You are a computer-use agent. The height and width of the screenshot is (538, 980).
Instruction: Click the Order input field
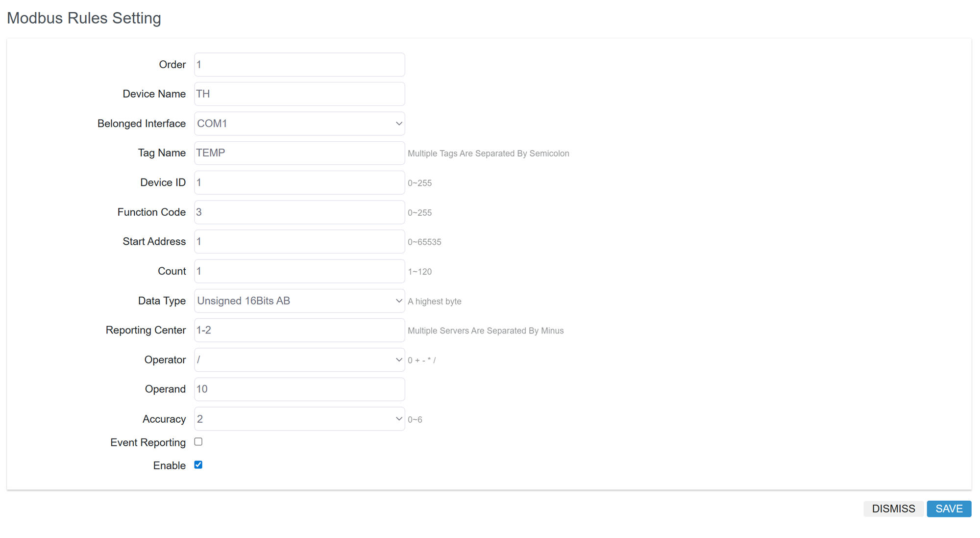(299, 65)
